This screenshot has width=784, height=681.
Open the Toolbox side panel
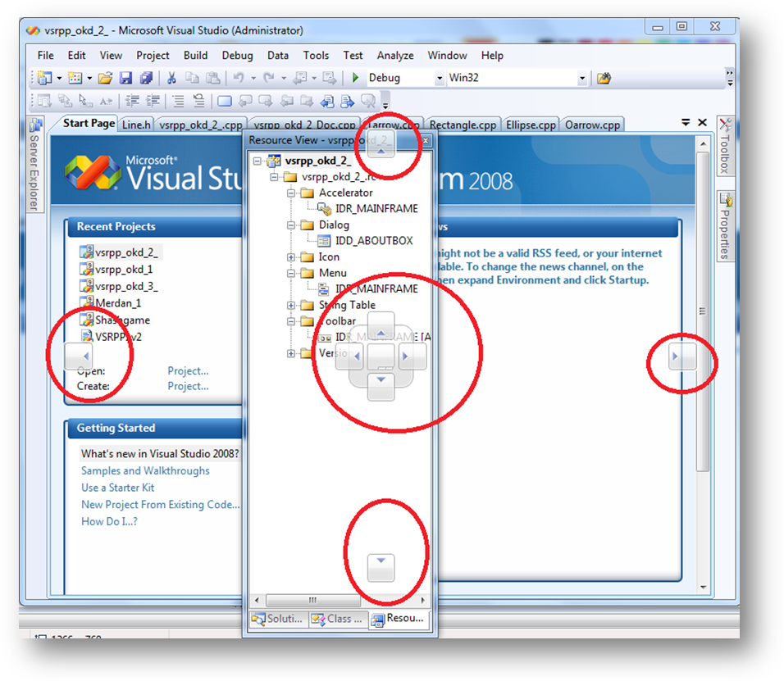click(x=724, y=147)
